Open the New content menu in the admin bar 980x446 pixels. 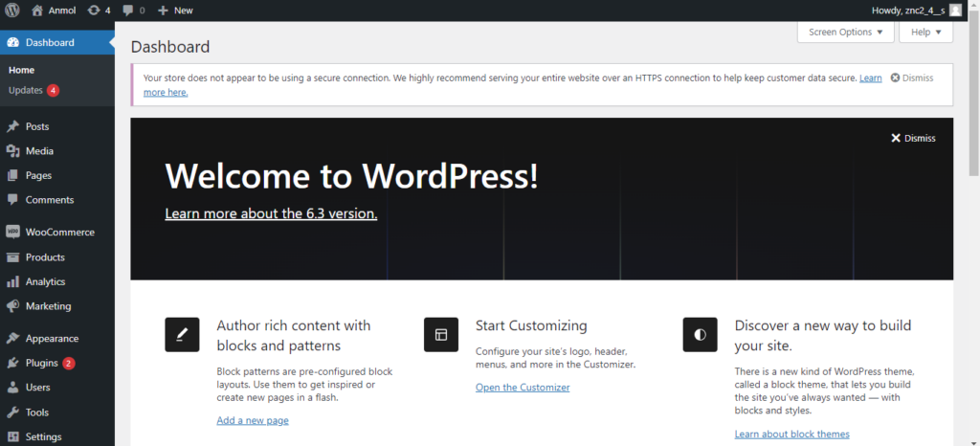(x=176, y=10)
